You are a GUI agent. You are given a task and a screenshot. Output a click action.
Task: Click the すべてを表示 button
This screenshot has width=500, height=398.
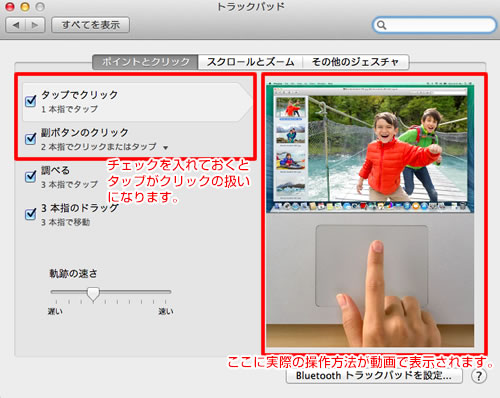pyautogui.click(x=91, y=25)
